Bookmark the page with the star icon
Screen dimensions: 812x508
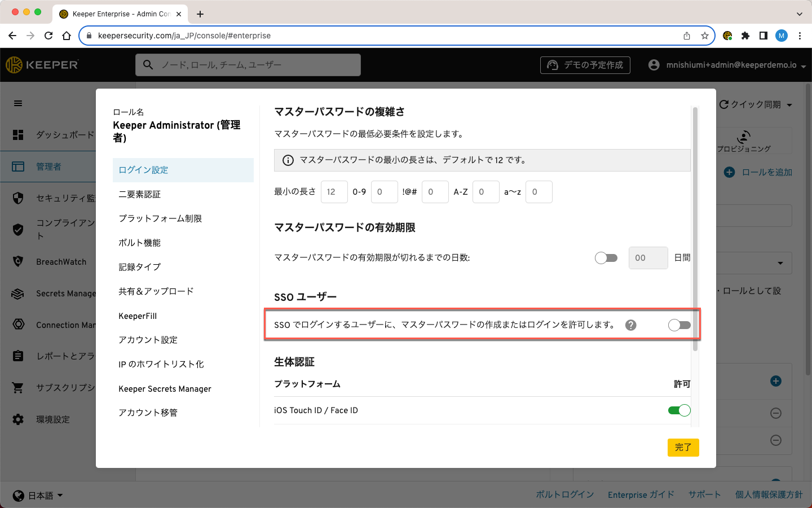point(705,36)
